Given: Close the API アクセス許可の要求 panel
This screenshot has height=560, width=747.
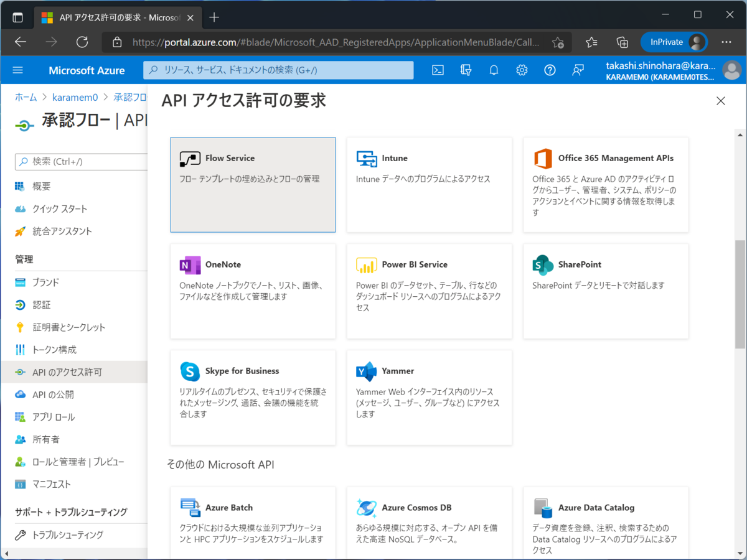Looking at the screenshot, I should (721, 101).
